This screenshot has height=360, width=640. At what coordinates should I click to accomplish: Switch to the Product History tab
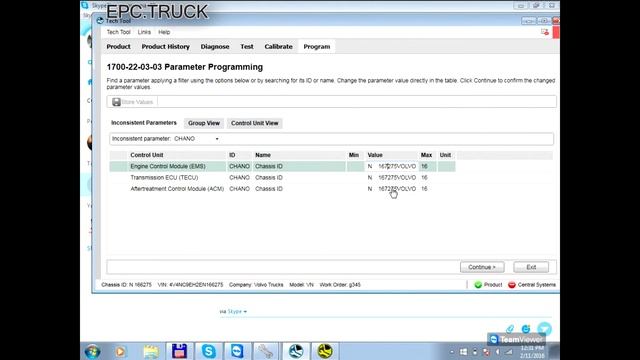point(166,47)
